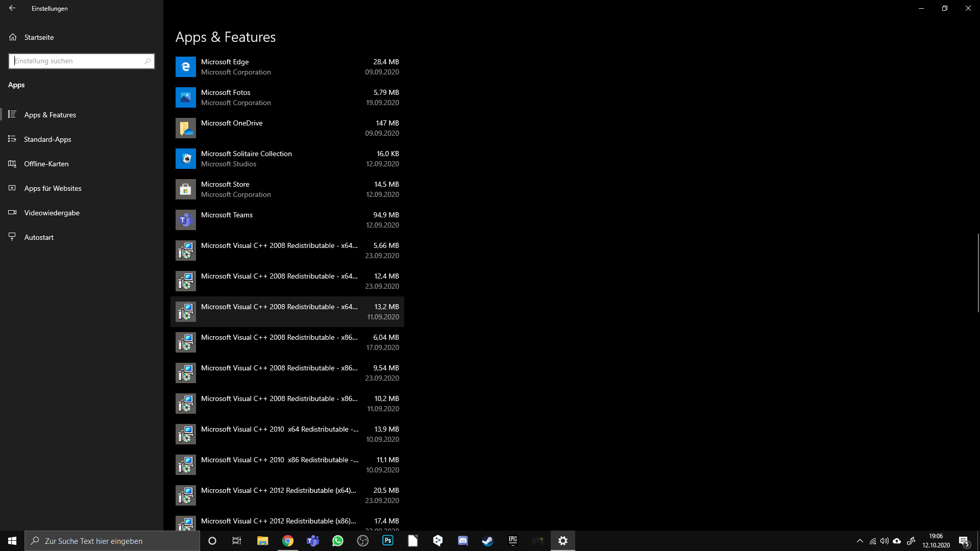Open Videowiedergabe settings page
This screenshot has height=551, width=980.
[x=52, y=213]
